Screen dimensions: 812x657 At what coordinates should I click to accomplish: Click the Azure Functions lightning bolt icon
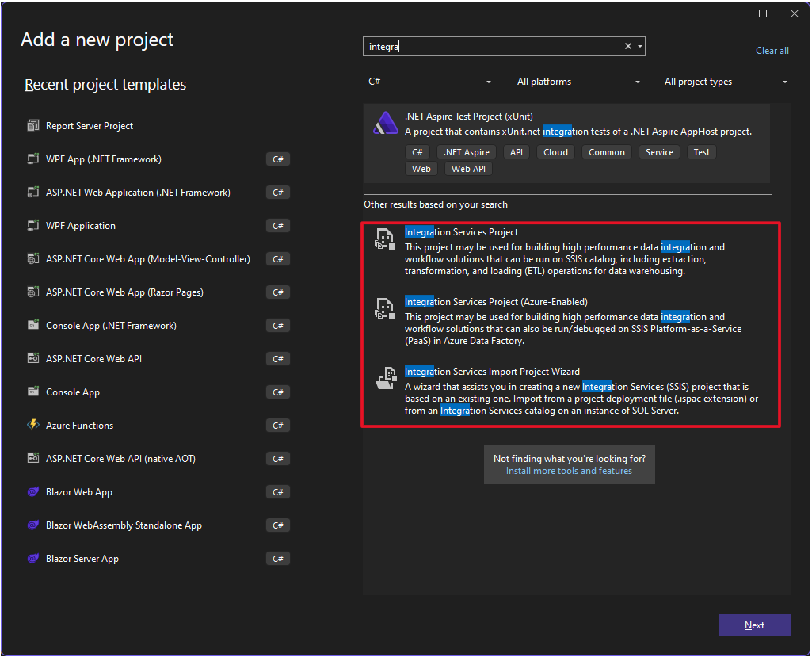pos(33,426)
